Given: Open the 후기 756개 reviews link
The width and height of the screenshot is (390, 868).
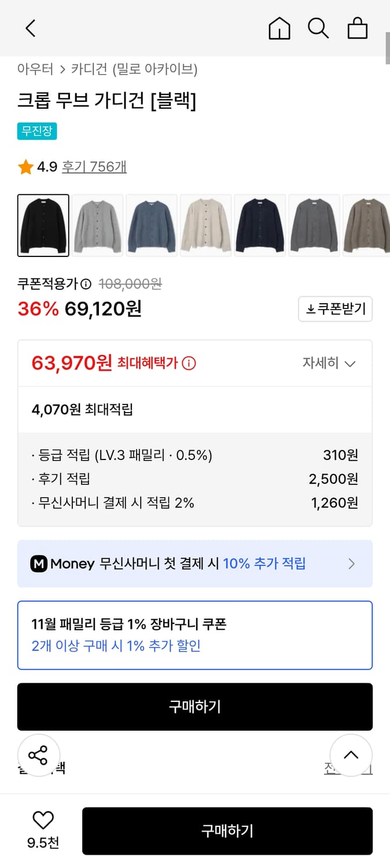Looking at the screenshot, I should click(94, 166).
